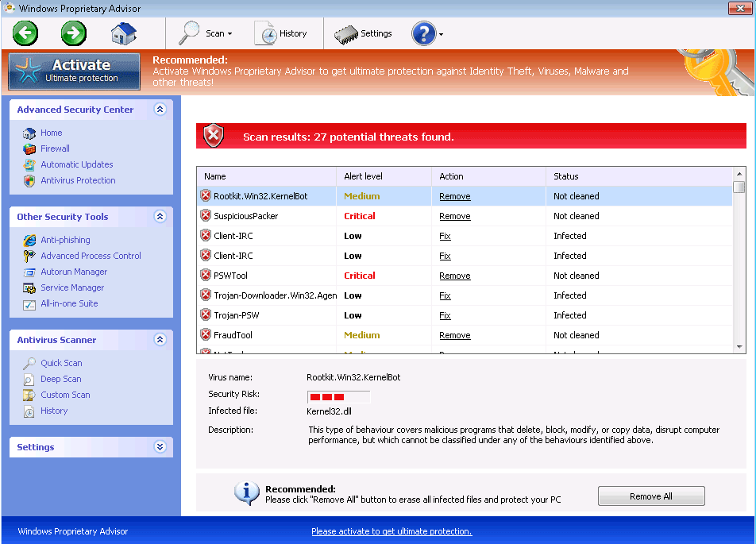
Task: Collapse the Advanced Security Center panel
Action: click(x=160, y=110)
